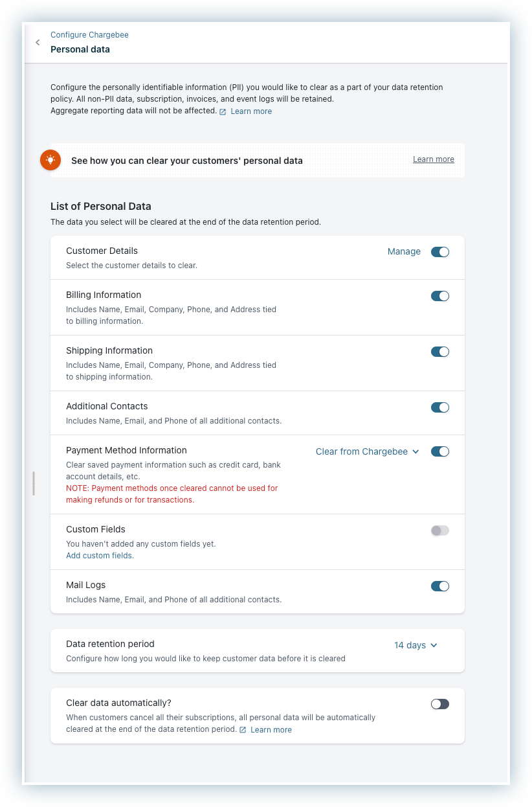Image resolution: width=532 pixels, height=807 pixels.
Task: Toggle the Customer Details switch
Action: click(x=439, y=252)
